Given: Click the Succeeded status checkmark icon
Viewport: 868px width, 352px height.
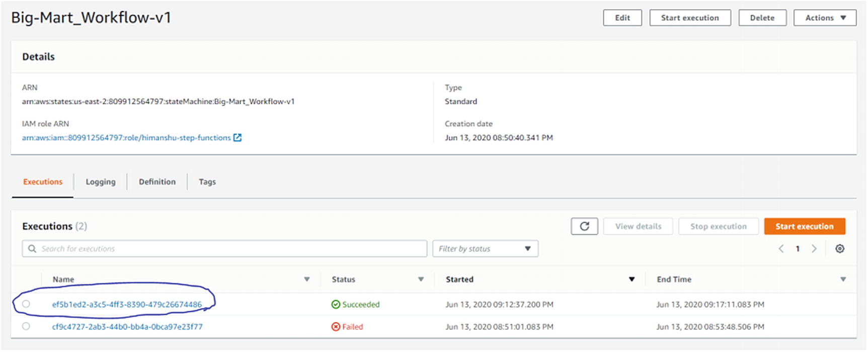Looking at the screenshot, I should [336, 305].
